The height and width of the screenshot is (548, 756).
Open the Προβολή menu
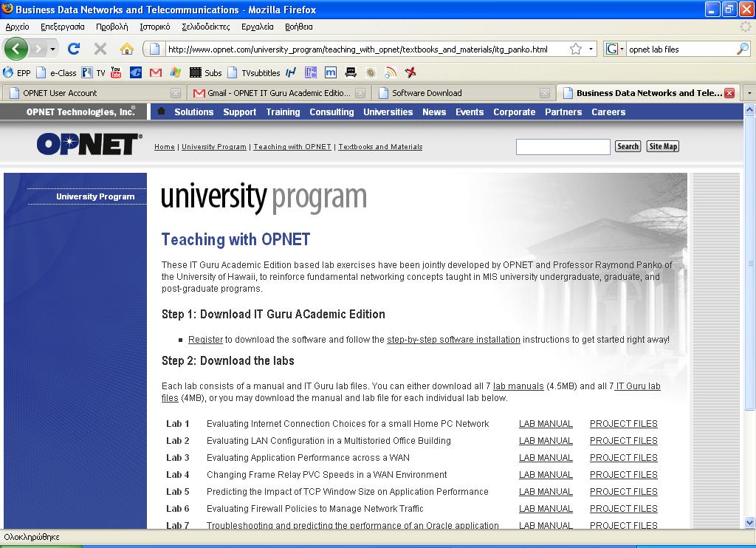(x=112, y=27)
